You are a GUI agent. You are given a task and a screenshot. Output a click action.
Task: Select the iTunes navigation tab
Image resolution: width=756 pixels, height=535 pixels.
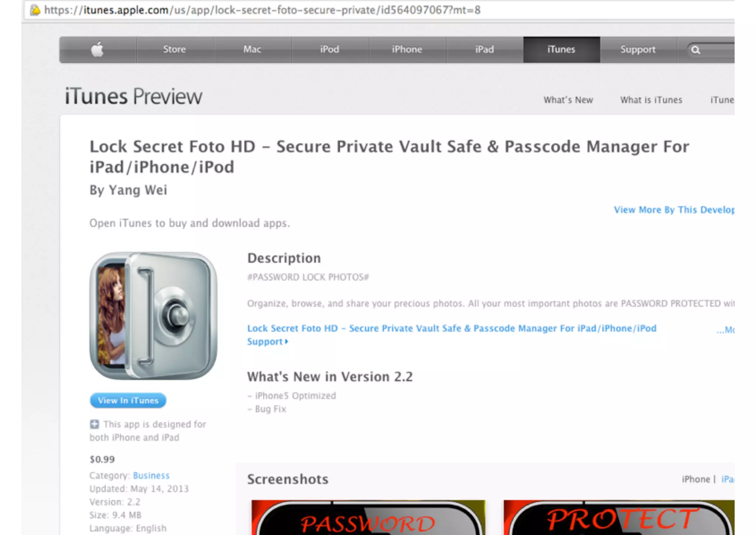(x=561, y=50)
